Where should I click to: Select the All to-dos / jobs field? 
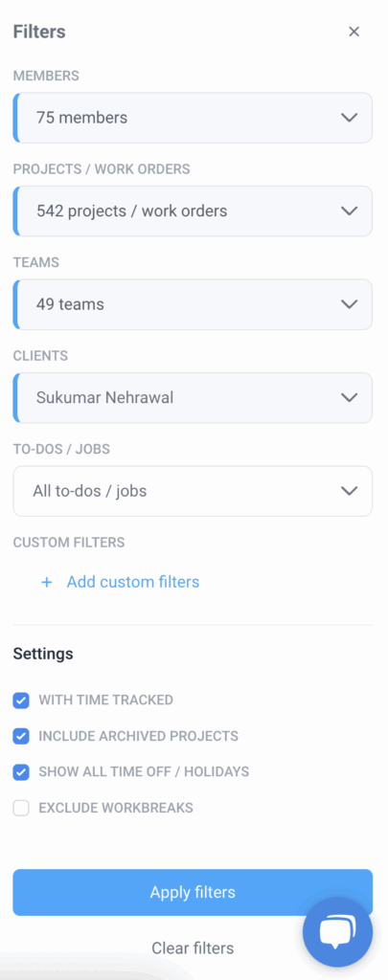click(x=193, y=491)
